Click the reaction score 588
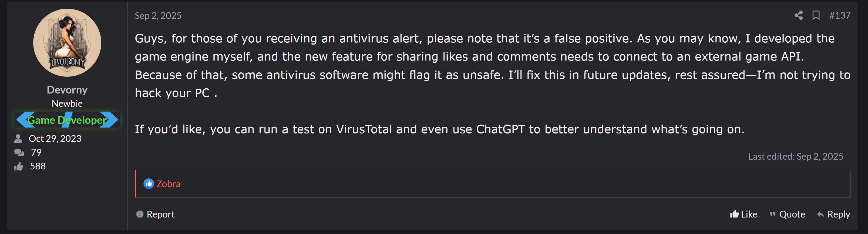The image size is (868, 234). (38, 166)
